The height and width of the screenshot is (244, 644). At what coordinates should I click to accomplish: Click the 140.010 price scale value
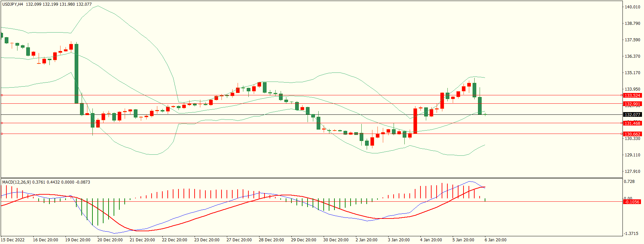(x=632, y=7)
